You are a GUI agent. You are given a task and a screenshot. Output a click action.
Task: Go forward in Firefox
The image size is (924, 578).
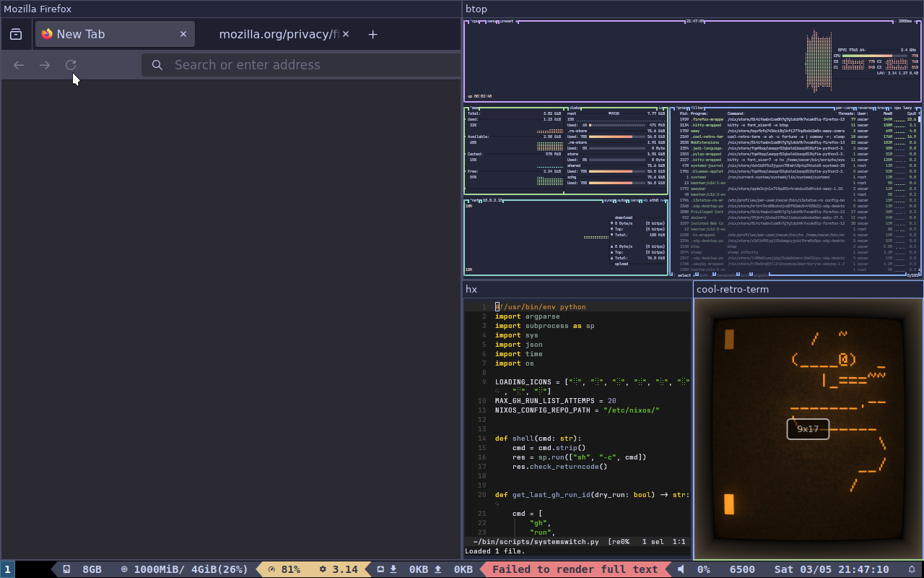coord(45,65)
